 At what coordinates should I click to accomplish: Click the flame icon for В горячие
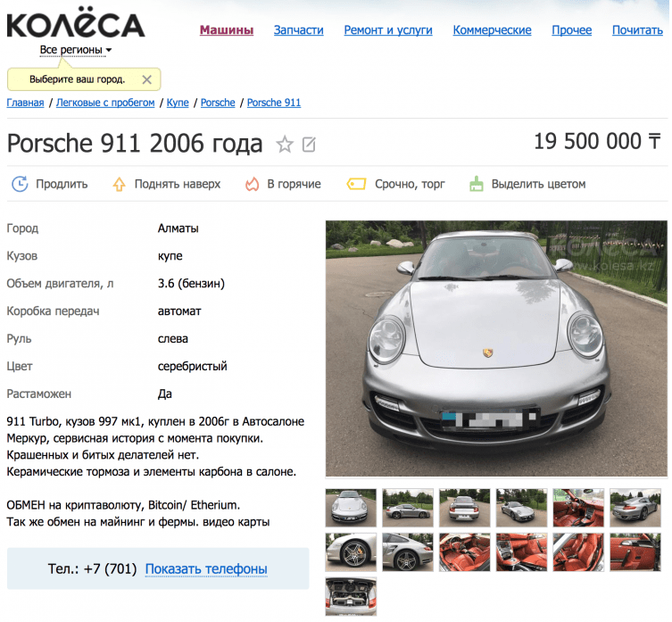[252, 185]
